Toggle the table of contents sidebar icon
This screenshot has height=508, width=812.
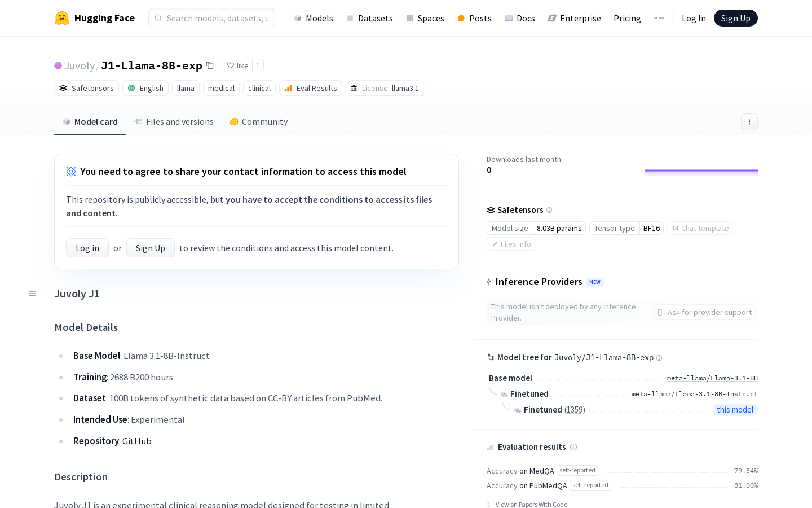32,294
